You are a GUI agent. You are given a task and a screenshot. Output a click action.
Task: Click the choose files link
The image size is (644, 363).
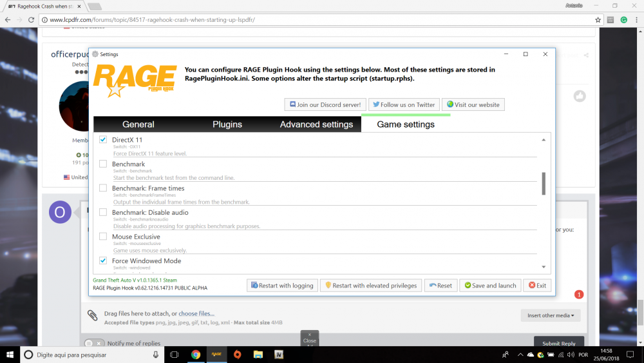[196, 313]
